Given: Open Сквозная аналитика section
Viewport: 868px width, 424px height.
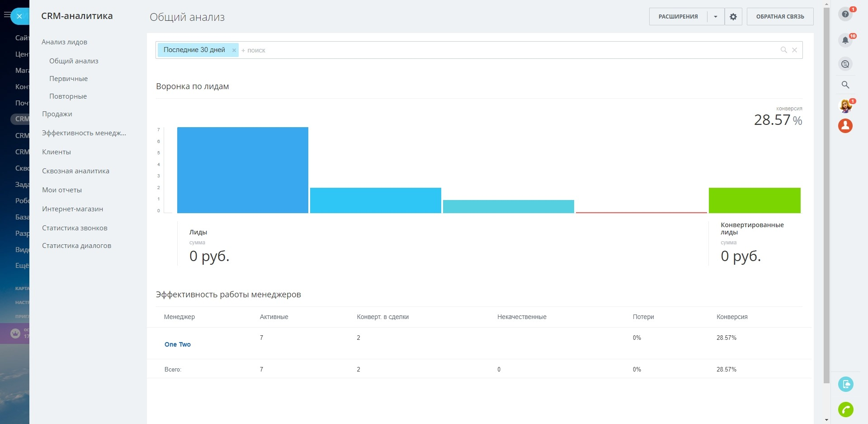Looking at the screenshot, I should pos(75,171).
